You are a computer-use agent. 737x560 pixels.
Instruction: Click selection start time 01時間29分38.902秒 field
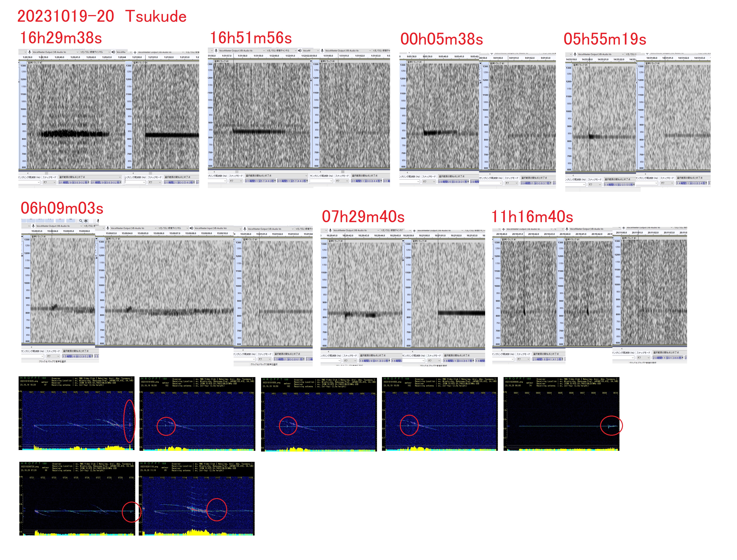coord(74,182)
